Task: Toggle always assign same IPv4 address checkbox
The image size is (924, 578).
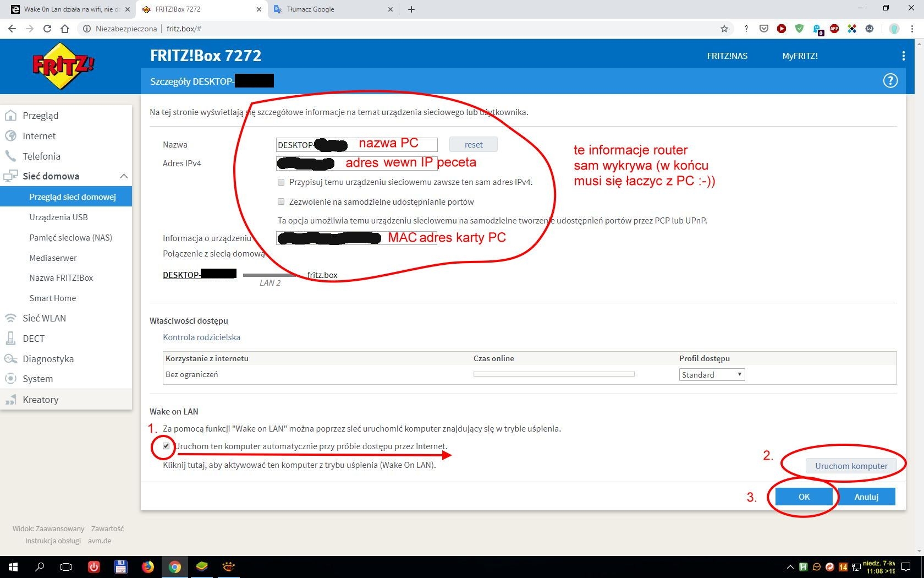Action: tap(281, 182)
